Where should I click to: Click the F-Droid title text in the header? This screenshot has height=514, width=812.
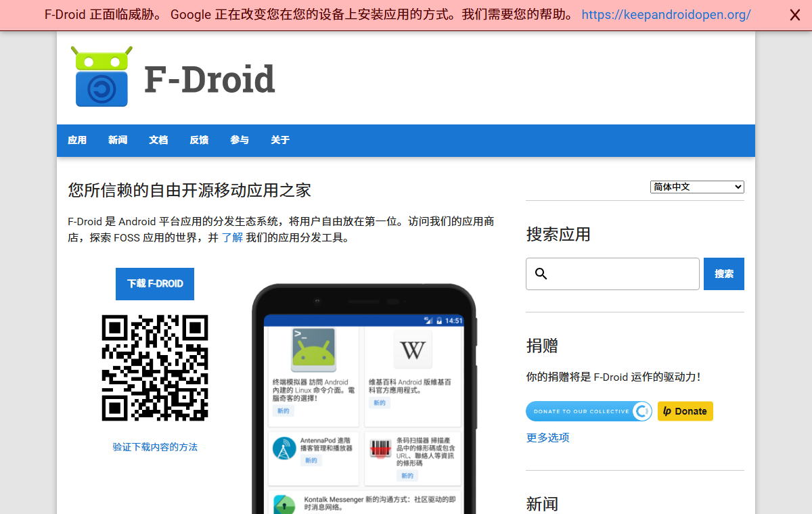(210, 79)
